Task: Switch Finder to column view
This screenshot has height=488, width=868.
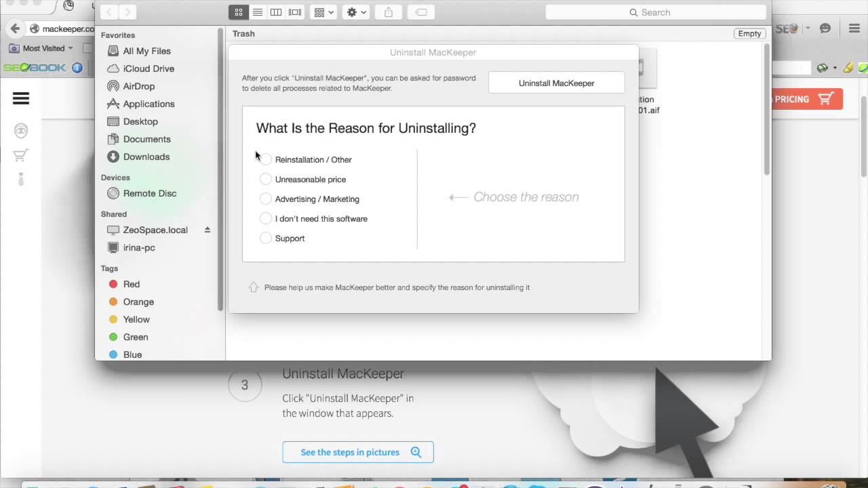Action: [276, 12]
